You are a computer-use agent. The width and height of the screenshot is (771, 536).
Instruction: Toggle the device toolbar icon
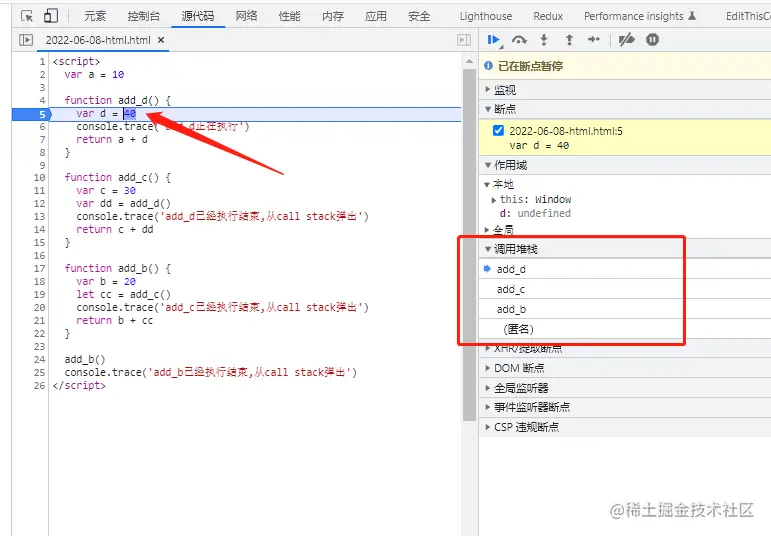[x=51, y=16]
